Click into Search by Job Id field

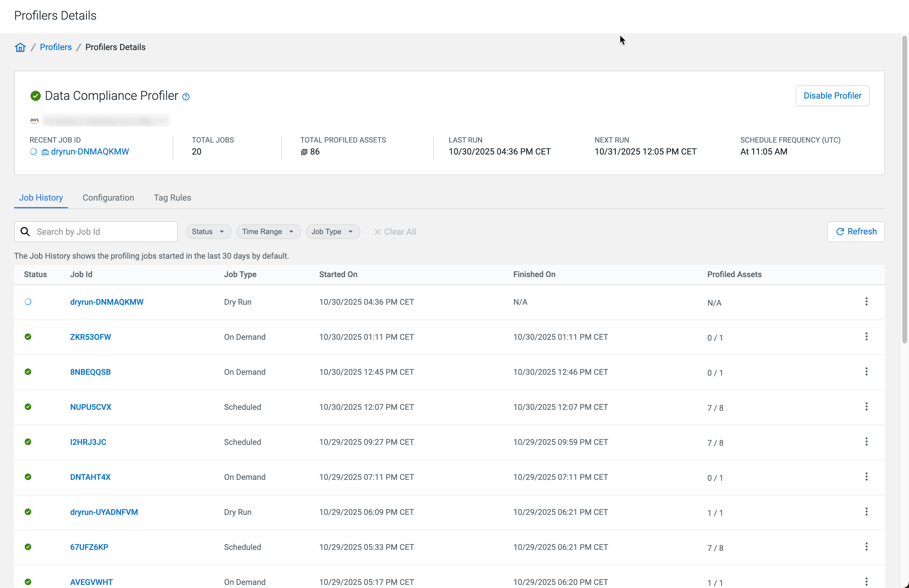pos(103,232)
